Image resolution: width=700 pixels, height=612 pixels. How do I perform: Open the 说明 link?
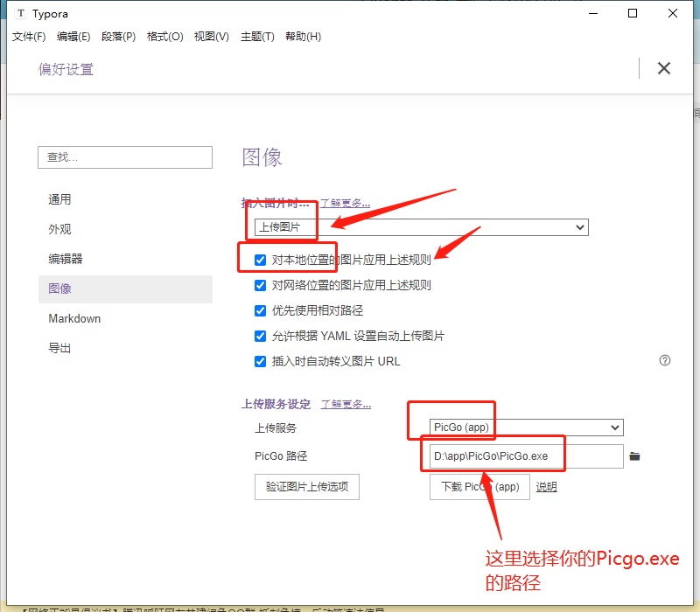click(546, 487)
